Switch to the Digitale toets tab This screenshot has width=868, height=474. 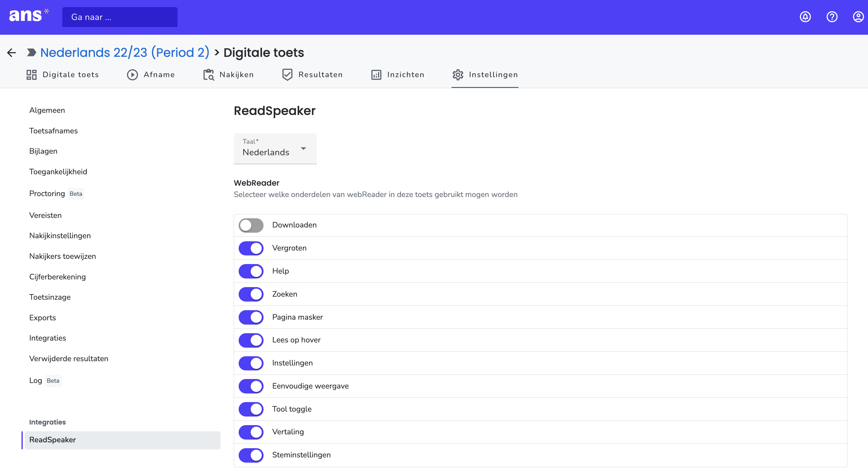[x=63, y=74]
